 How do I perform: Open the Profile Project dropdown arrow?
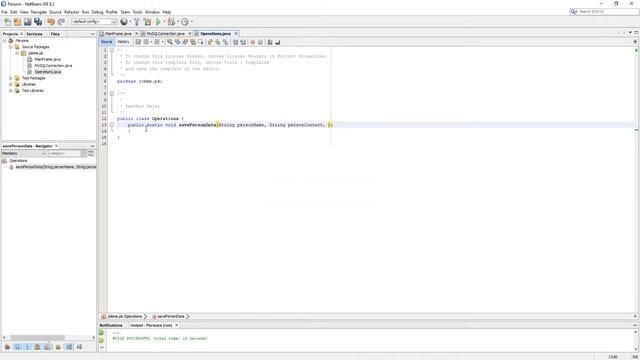191,22
